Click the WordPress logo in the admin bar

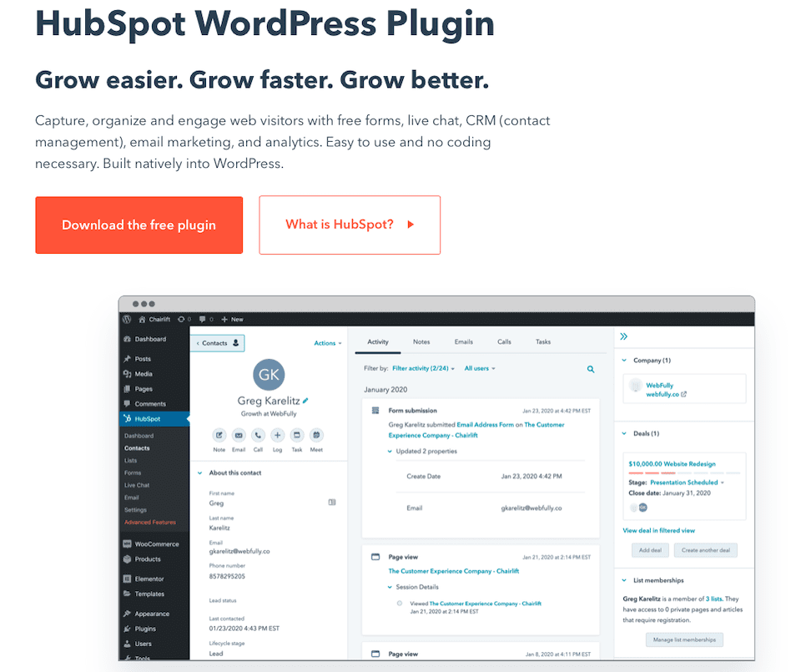pos(126,319)
